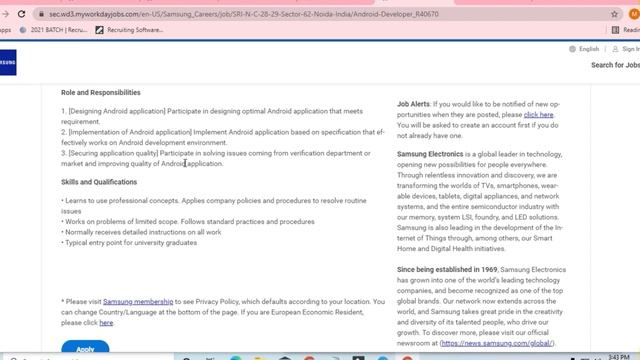Reload the page with the refresh icon
The width and height of the screenshot is (640, 360).
tap(21, 14)
